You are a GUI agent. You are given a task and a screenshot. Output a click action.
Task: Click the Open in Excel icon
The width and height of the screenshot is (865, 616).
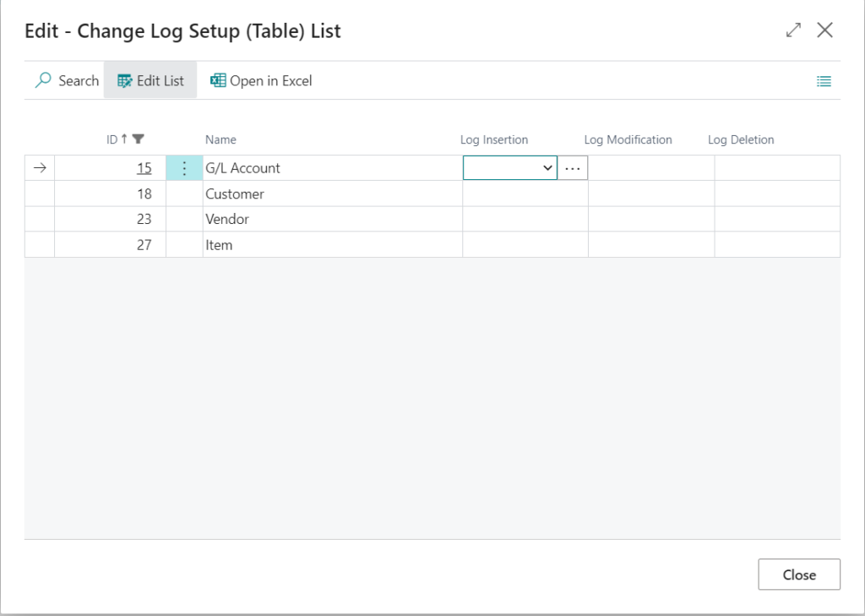pyautogui.click(x=218, y=81)
